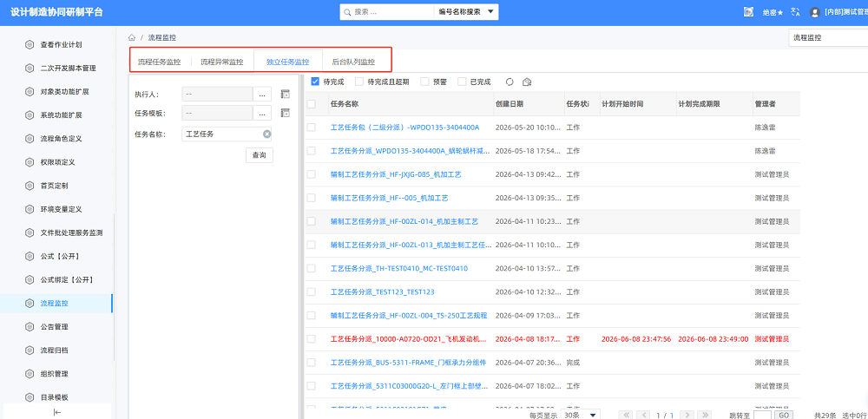Image resolution: width=868 pixels, height=419 pixels.
Task: Open task 辅制工艺任务分派_HF--005_机加工艺
Action: (389, 198)
